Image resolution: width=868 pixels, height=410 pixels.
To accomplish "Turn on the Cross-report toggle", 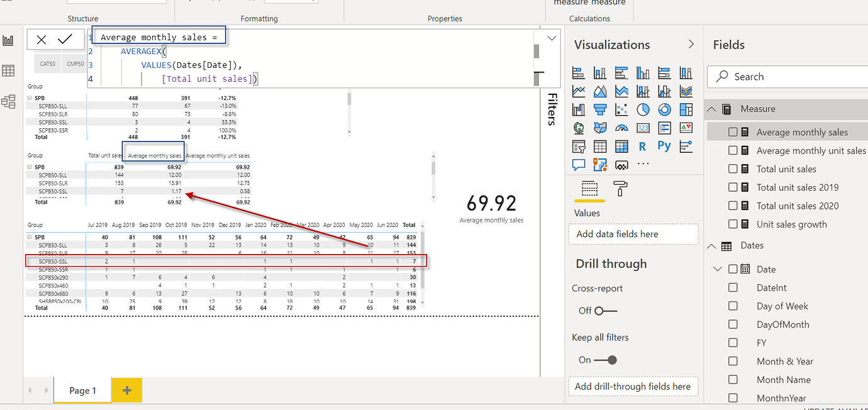I will (x=606, y=311).
